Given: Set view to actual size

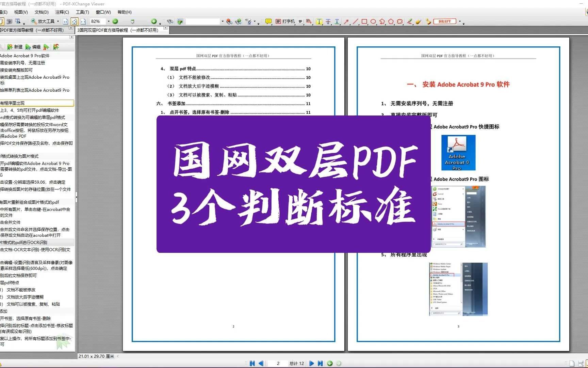Looking at the screenshot, I should pos(66,21).
